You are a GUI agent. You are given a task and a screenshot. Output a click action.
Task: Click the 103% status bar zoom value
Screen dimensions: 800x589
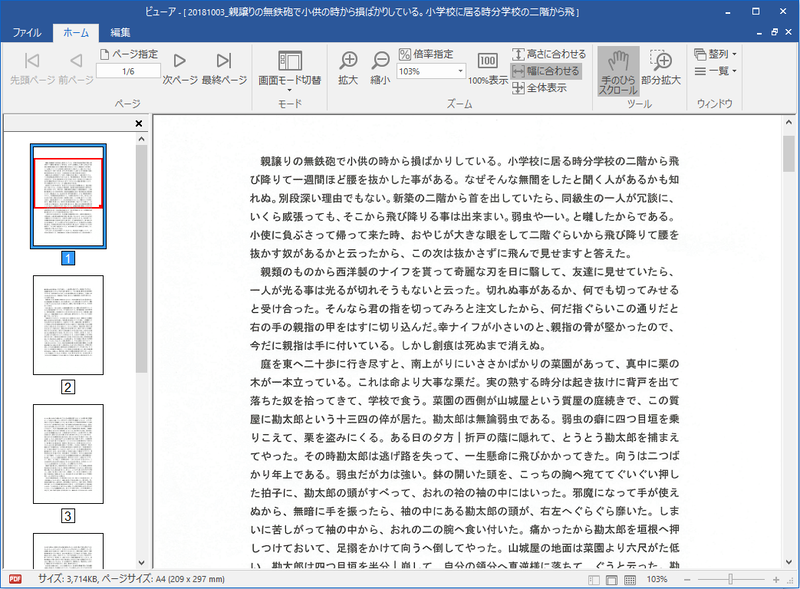click(657, 579)
